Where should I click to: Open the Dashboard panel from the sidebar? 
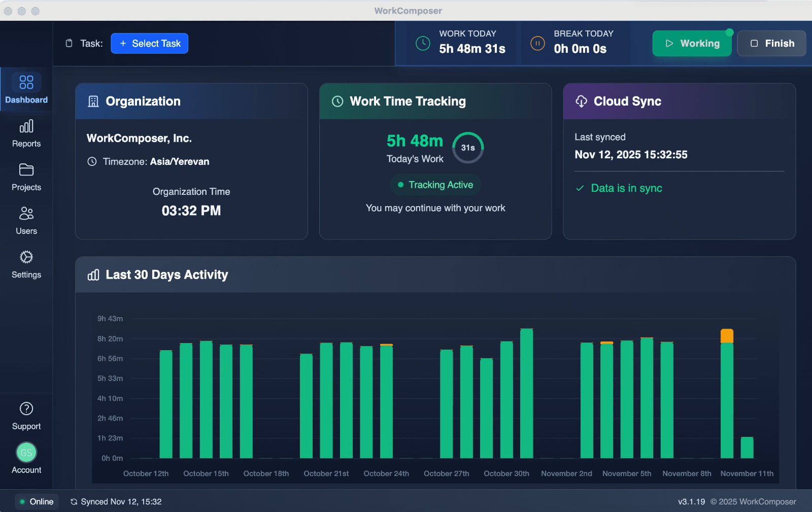point(26,89)
